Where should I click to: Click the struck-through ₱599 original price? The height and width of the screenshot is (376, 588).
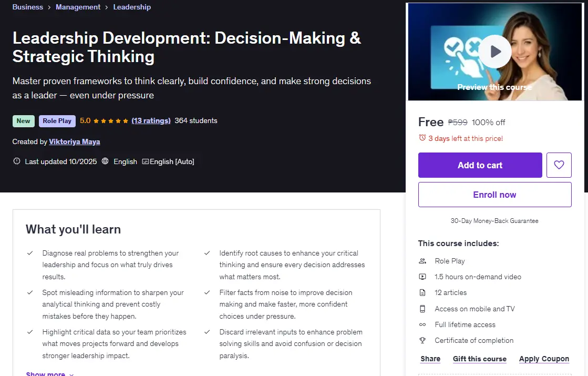tap(458, 123)
